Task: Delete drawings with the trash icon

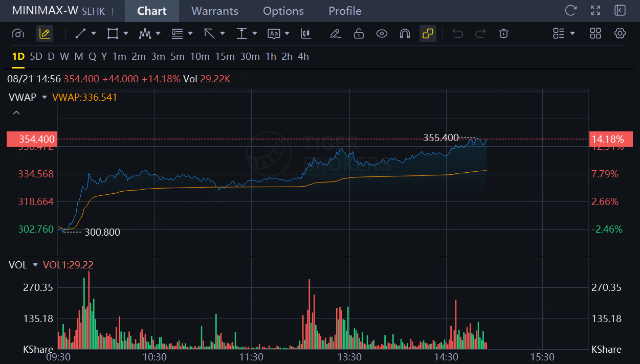Action: coord(503,34)
